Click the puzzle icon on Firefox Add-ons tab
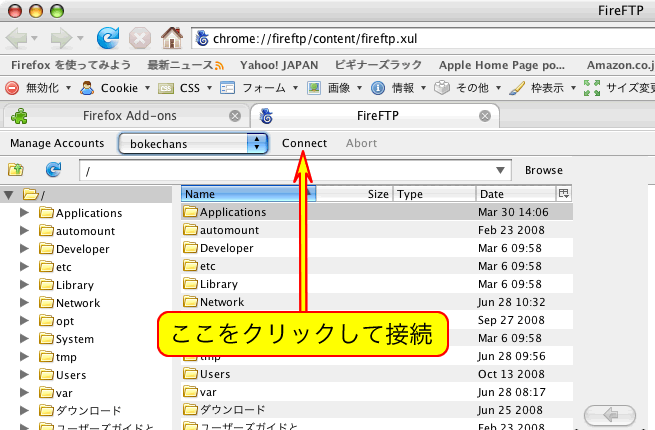 [x=19, y=116]
